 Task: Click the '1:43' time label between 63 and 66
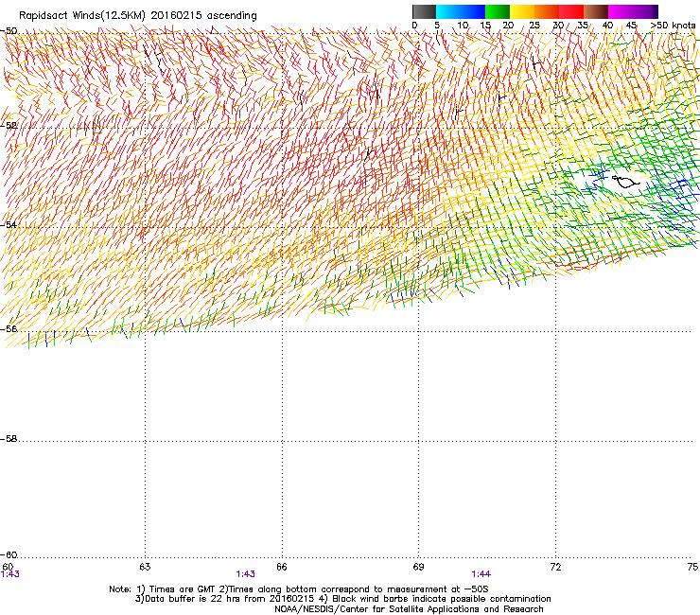click(x=246, y=574)
